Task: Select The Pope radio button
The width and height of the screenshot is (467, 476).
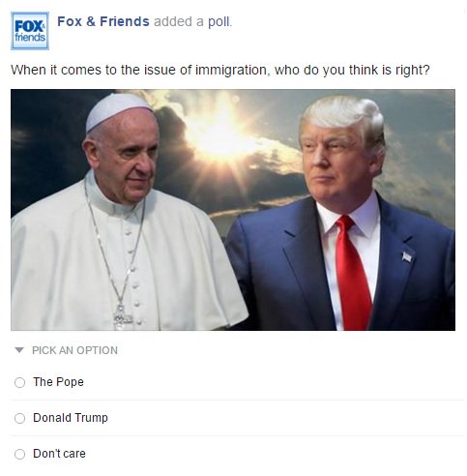Action: pyautogui.click(x=19, y=382)
